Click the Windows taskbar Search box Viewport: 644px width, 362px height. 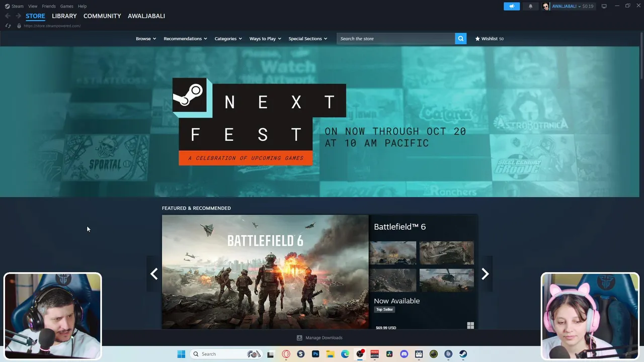226,354
